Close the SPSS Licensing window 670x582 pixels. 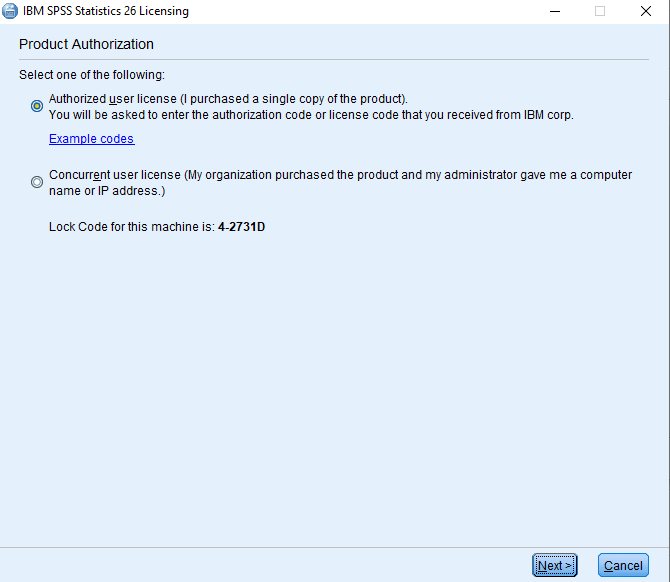coord(646,11)
